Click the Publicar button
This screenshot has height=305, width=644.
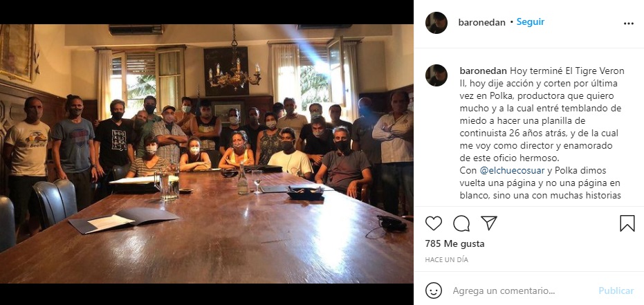[616, 290]
